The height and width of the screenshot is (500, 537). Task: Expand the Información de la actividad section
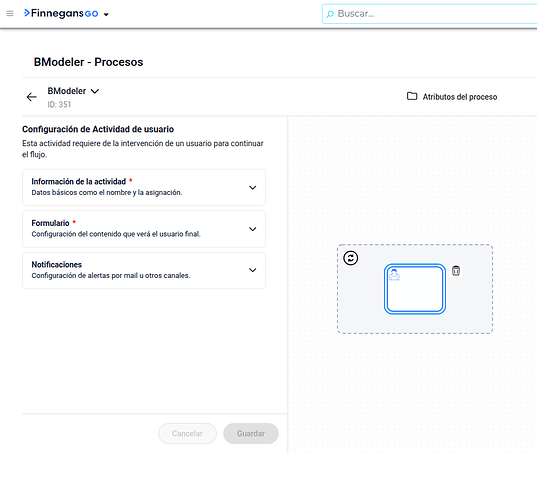pyautogui.click(x=144, y=187)
